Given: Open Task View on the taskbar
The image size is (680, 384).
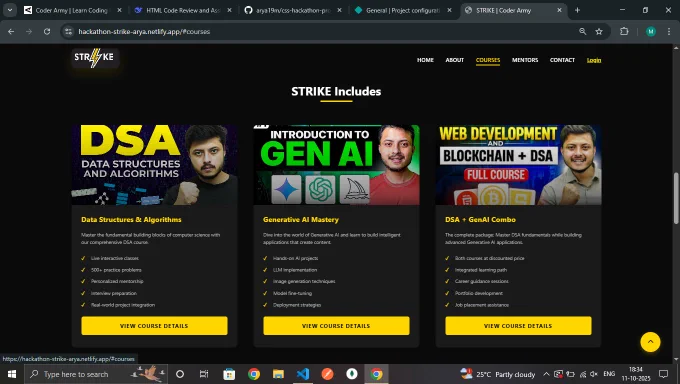Looking at the screenshot, I should 204,374.
